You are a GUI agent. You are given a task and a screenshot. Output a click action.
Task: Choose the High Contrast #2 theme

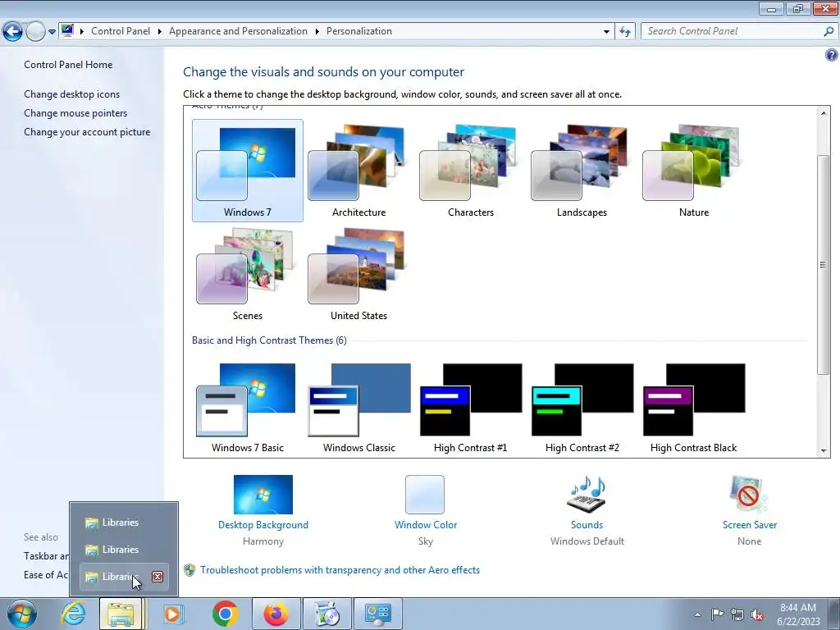click(x=582, y=409)
